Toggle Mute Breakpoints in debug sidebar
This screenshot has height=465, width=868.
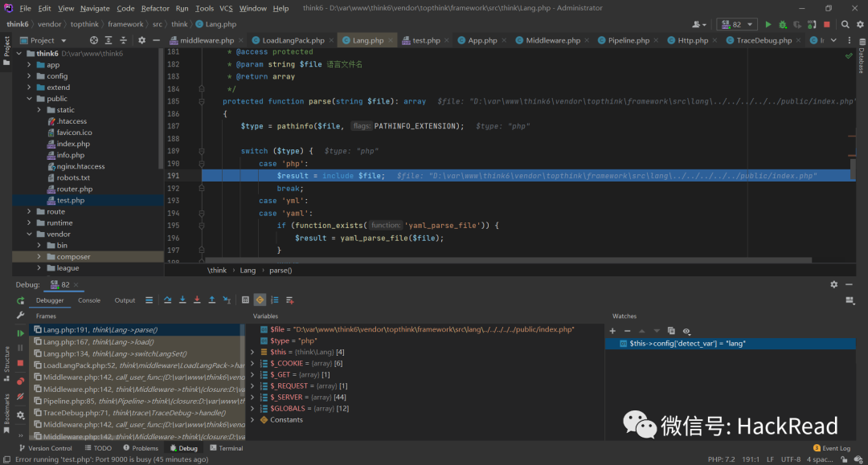pyautogui.click(x=20, y=397)
